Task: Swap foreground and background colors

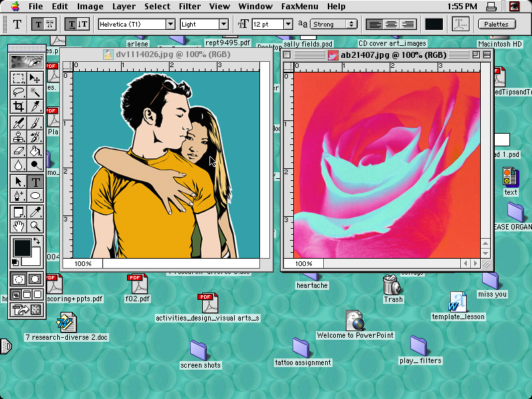Action: [37, 241]
